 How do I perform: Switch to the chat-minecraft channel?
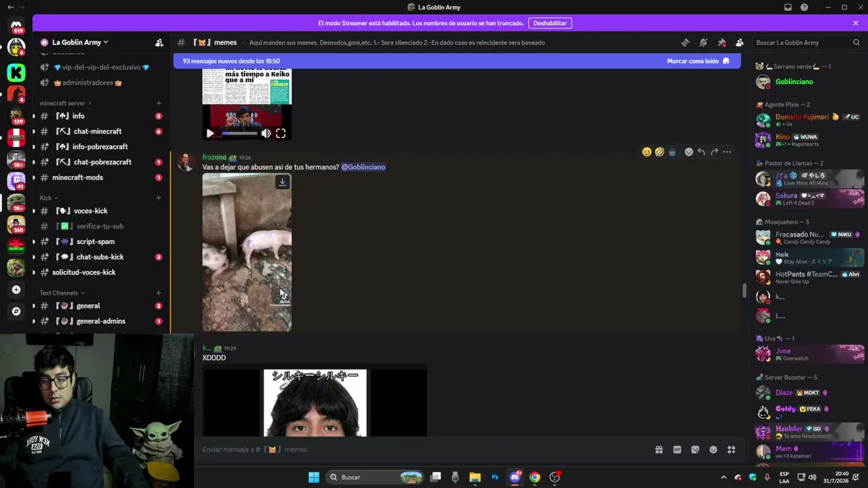100,131
